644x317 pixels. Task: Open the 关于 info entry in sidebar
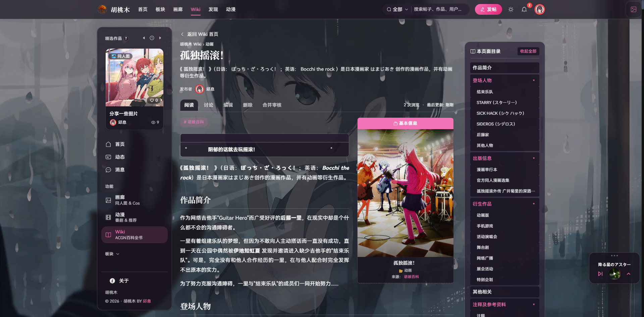point(119,281)
